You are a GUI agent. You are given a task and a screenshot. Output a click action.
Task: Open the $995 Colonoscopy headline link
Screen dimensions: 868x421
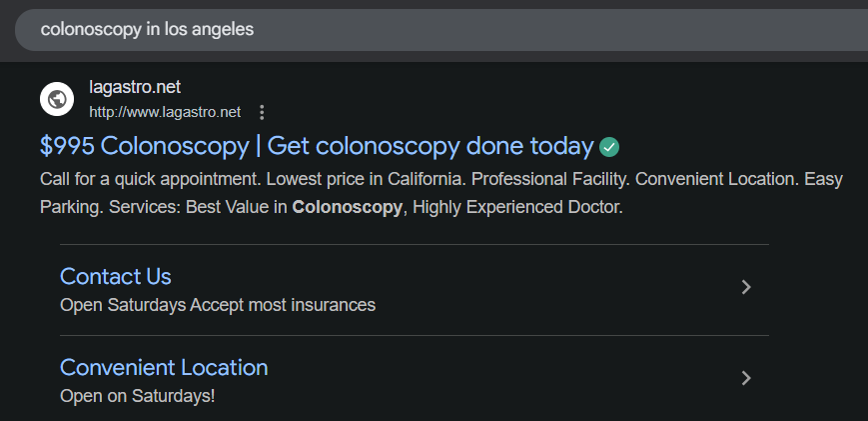(x=144, y=146)
